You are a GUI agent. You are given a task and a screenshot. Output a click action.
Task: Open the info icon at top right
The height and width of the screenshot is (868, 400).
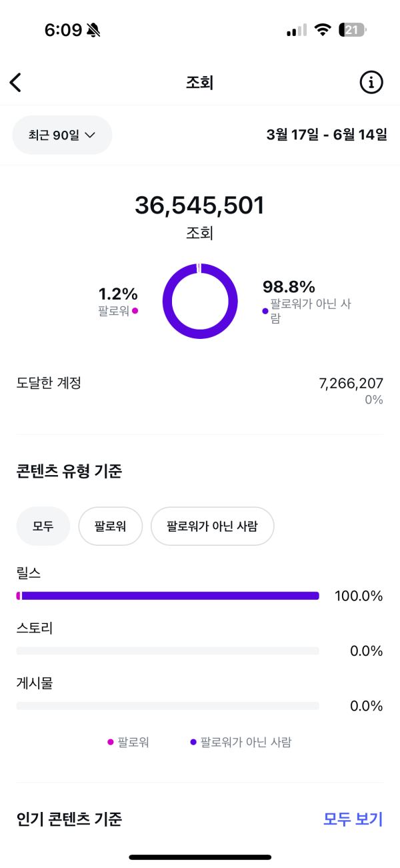tap(371, 82)
